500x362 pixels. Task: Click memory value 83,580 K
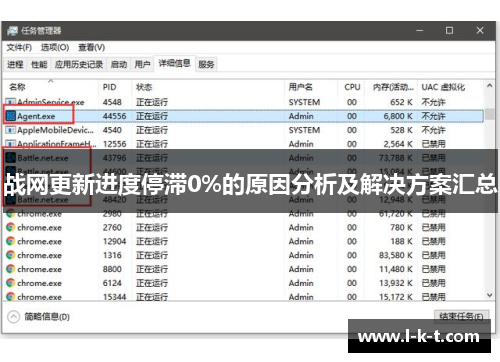pos(396,255)
